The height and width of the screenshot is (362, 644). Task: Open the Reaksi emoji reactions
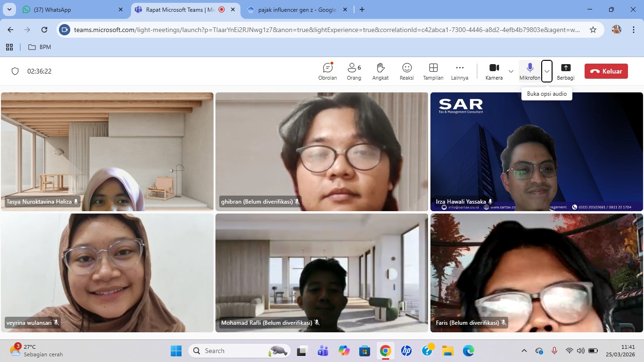(406, 71)
